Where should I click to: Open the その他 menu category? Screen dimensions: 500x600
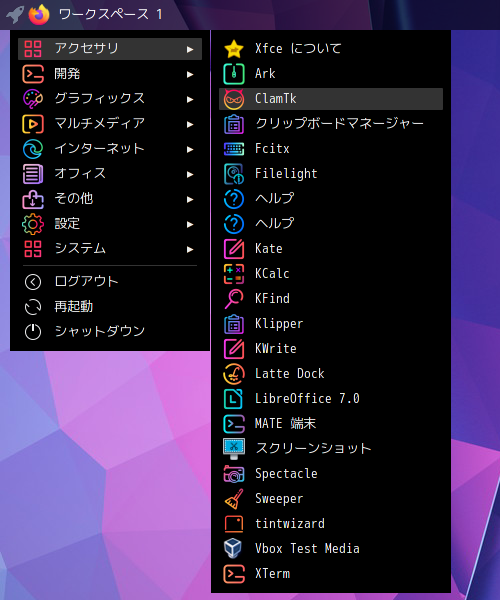tap(110, 199)
